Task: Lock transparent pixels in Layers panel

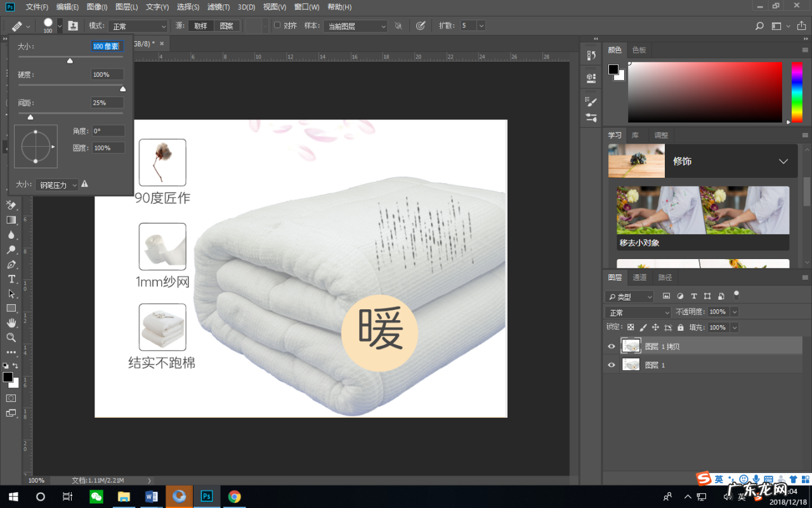Action: 631,327
